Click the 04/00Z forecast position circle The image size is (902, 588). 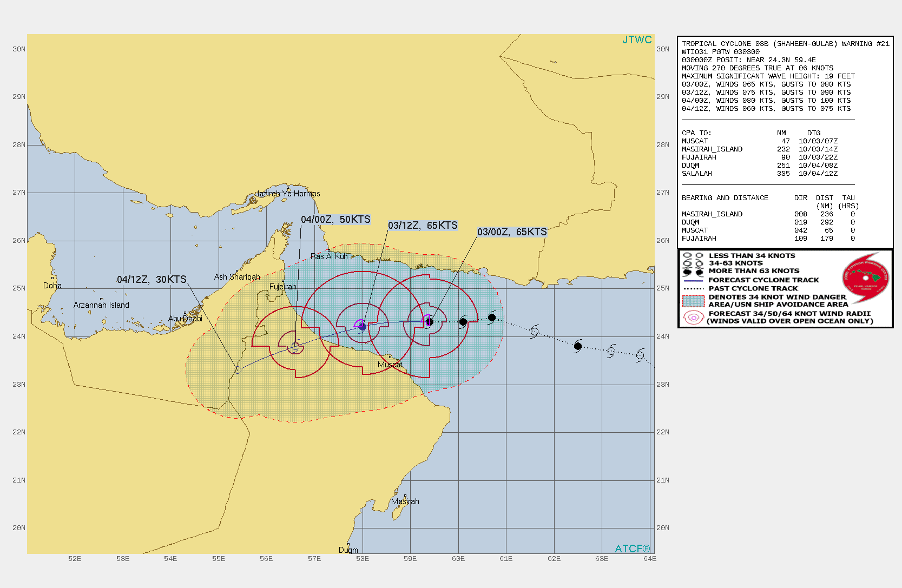(295, 346)
